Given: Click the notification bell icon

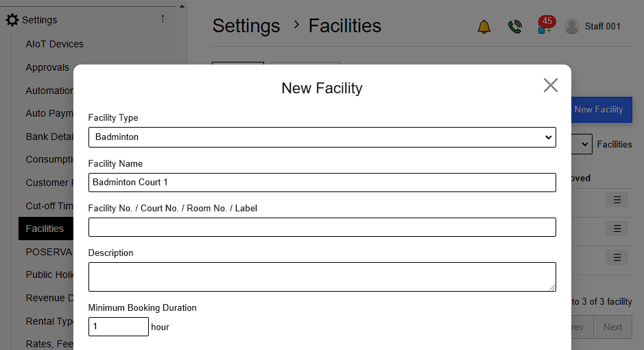Looking at the screenshot, I should click(x=484, y=27).
